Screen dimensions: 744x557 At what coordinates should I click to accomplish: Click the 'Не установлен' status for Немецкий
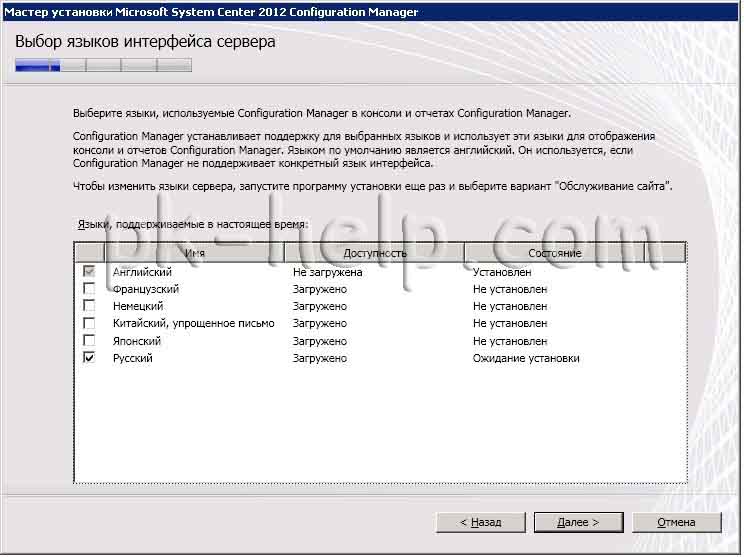[510, 306]
